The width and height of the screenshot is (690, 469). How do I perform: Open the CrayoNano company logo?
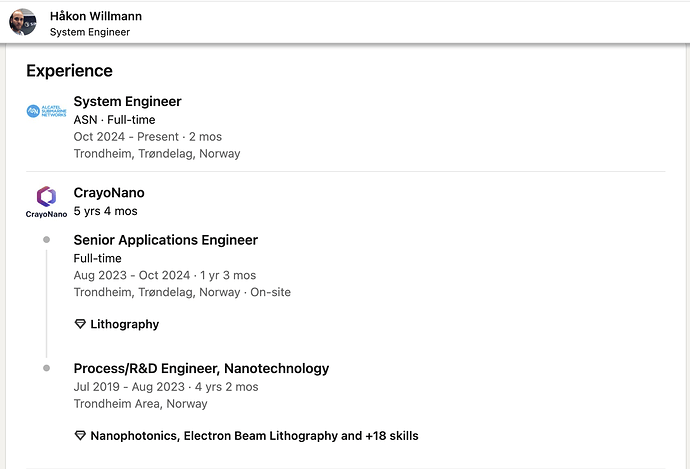46,202
